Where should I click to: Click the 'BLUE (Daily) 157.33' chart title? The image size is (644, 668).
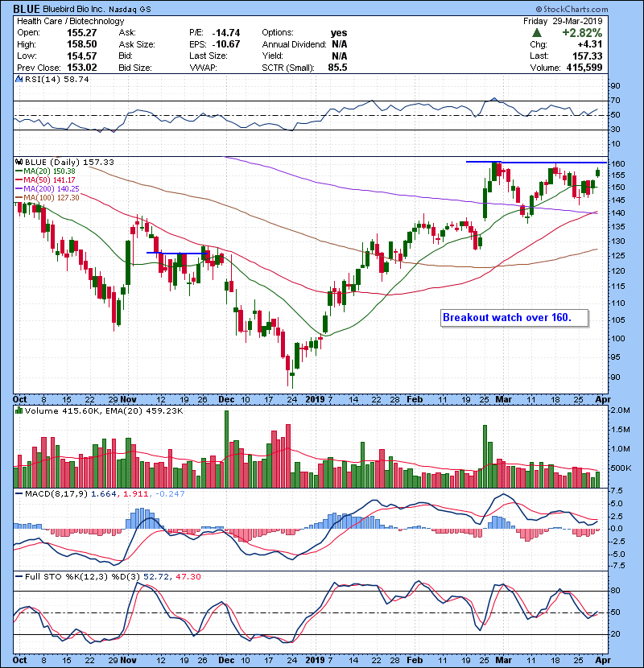69,163
